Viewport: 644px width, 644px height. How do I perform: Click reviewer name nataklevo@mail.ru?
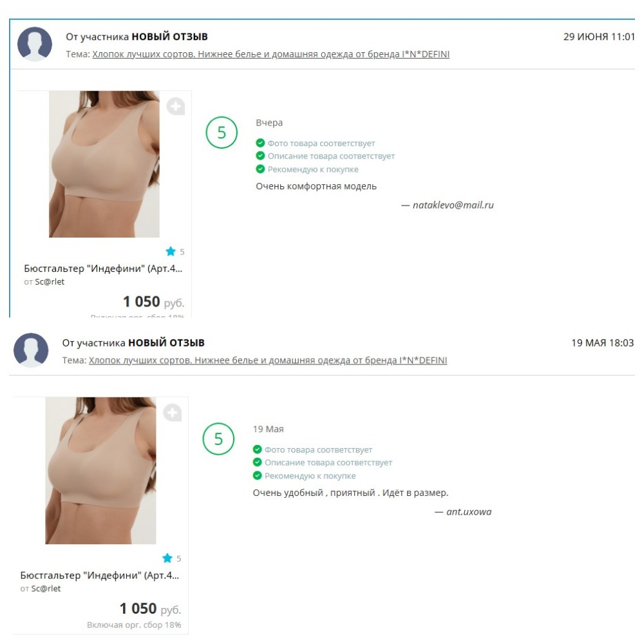453,205
